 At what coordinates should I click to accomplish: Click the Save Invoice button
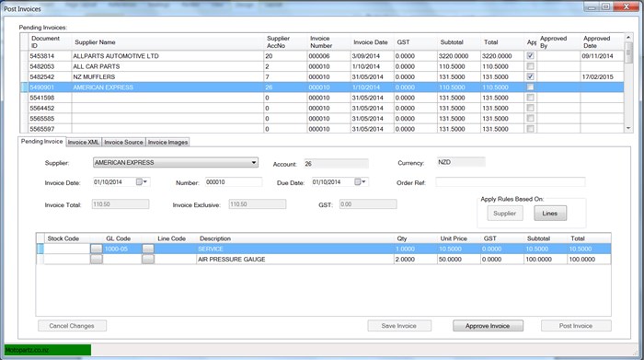click(399, 326)
